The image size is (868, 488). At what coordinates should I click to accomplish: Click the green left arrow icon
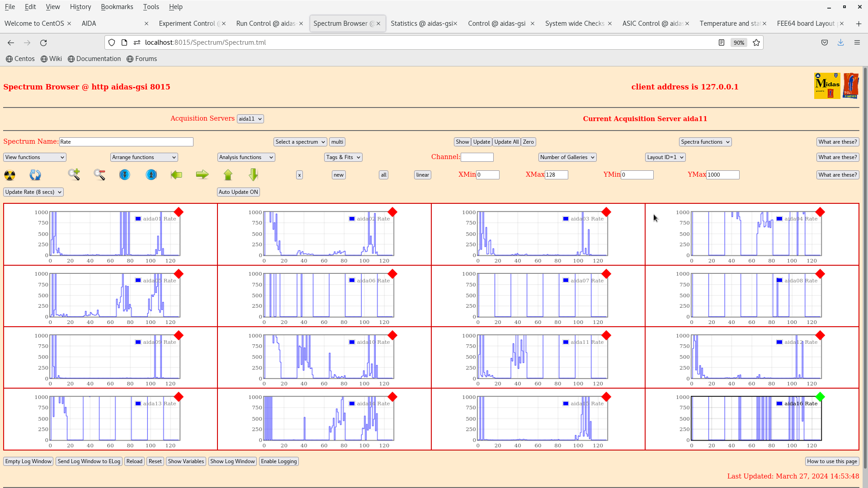(176, 175)
